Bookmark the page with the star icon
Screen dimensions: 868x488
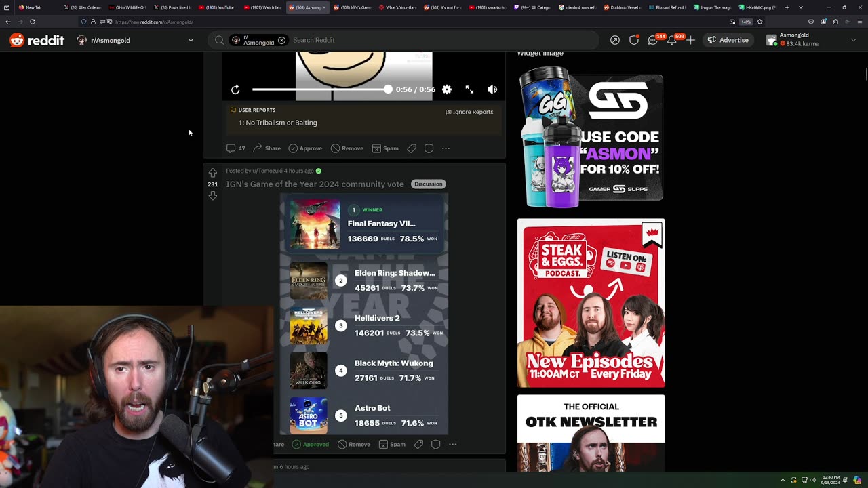[759, 22]
